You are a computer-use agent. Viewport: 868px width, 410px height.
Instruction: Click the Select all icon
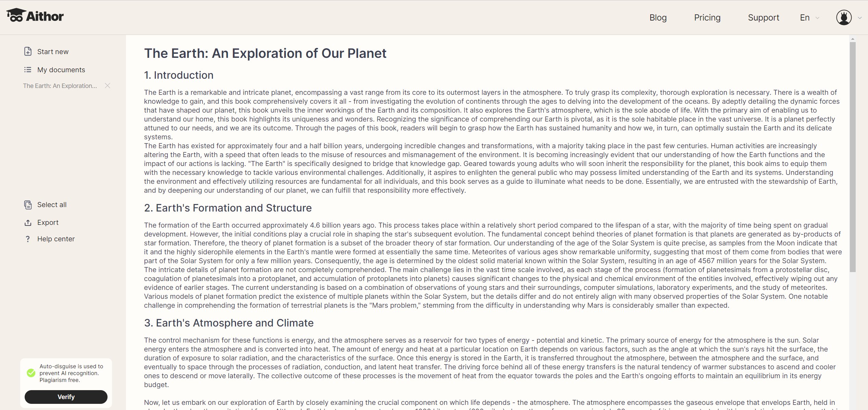point(28,205)
